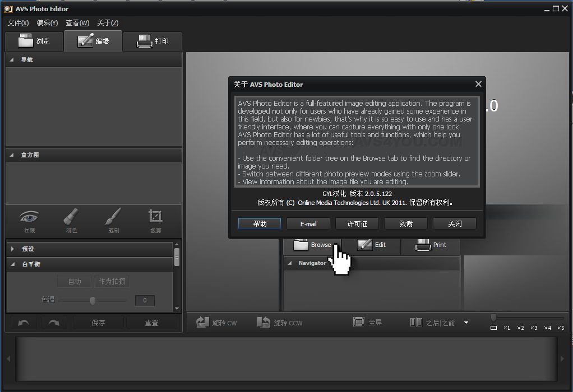Click 帮助 in the About dialog

point(259,223)
